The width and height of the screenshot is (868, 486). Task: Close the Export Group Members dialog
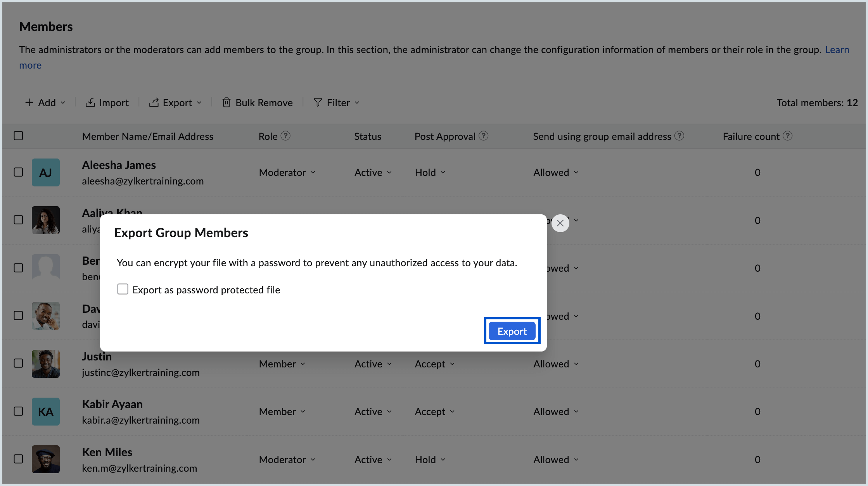[560, 223]
